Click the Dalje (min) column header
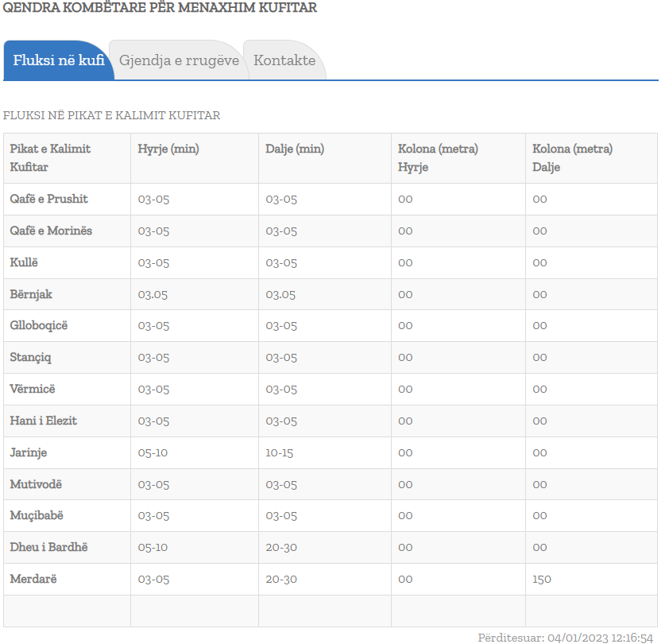Screen dimensions: 665x644 295,149
